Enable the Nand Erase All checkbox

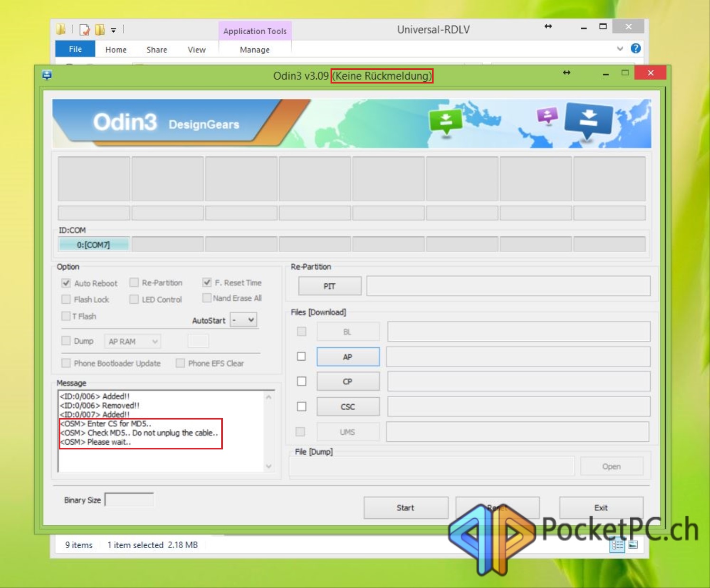point(207,298)
